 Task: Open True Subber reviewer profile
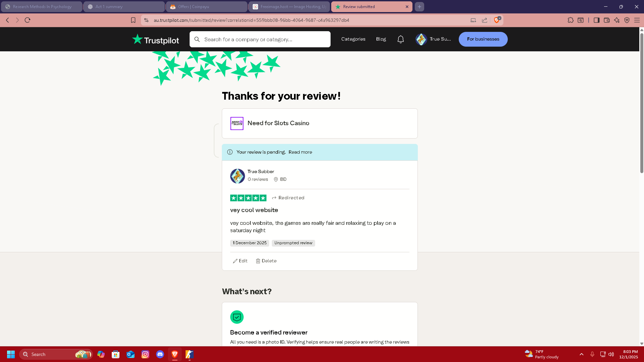pos(261,171)
